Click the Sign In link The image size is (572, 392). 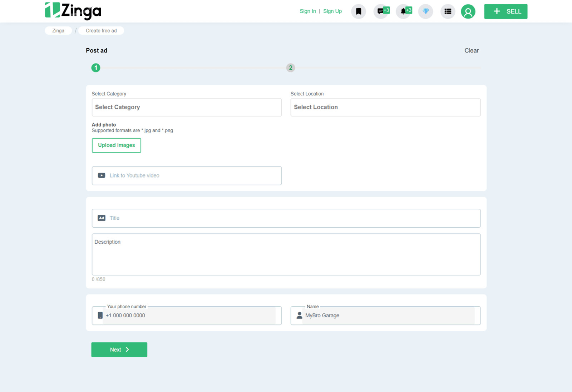click(x=307, y=11)
